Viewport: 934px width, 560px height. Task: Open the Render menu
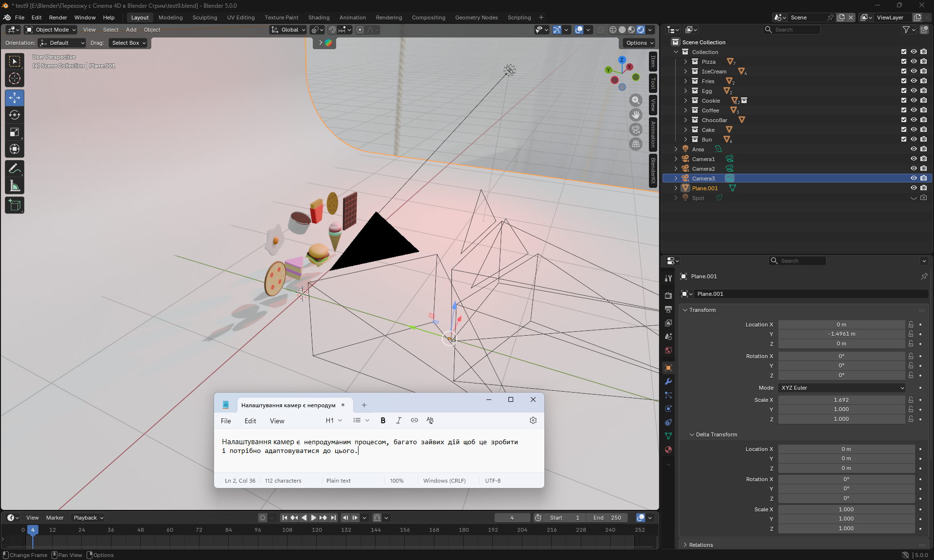pos(58,18)
